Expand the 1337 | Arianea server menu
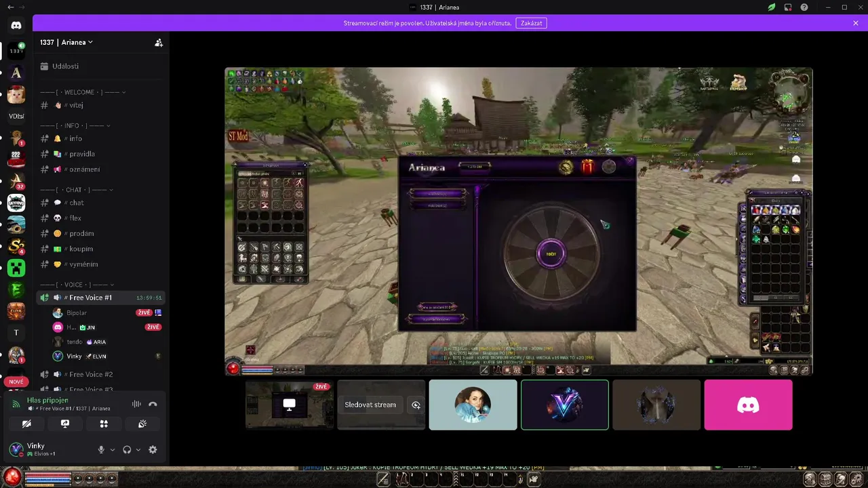 pos(66,42)
